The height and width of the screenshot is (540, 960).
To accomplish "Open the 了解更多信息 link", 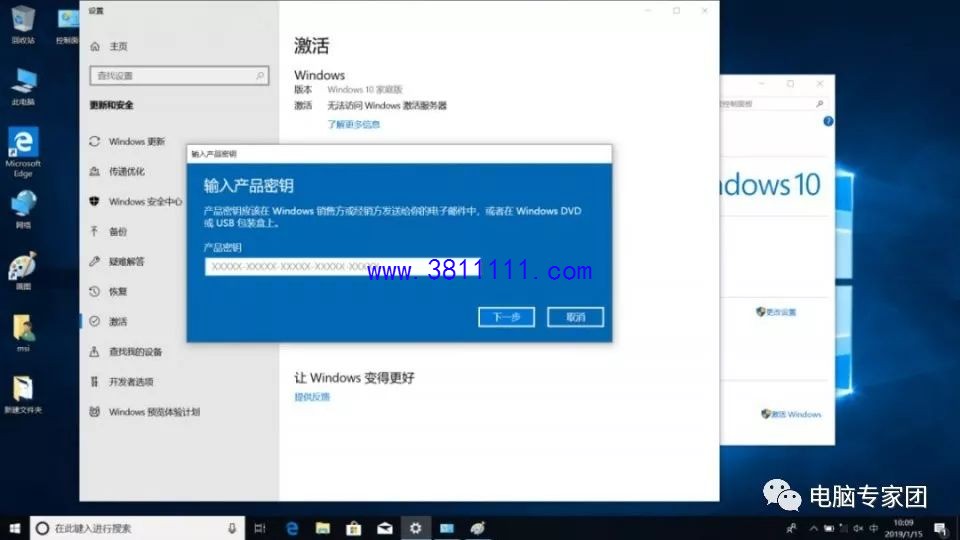I will [x=353, y=124].
